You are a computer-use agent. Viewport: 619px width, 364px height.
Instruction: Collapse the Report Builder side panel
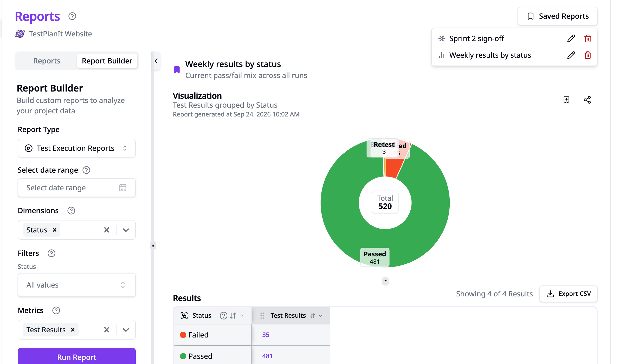click(x=156, y=61)
